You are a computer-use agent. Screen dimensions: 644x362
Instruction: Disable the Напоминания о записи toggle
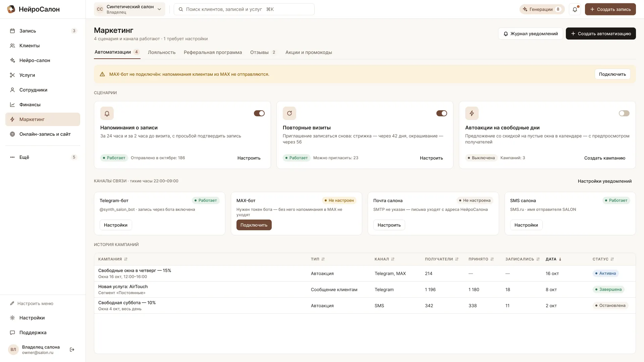(259, 113)
